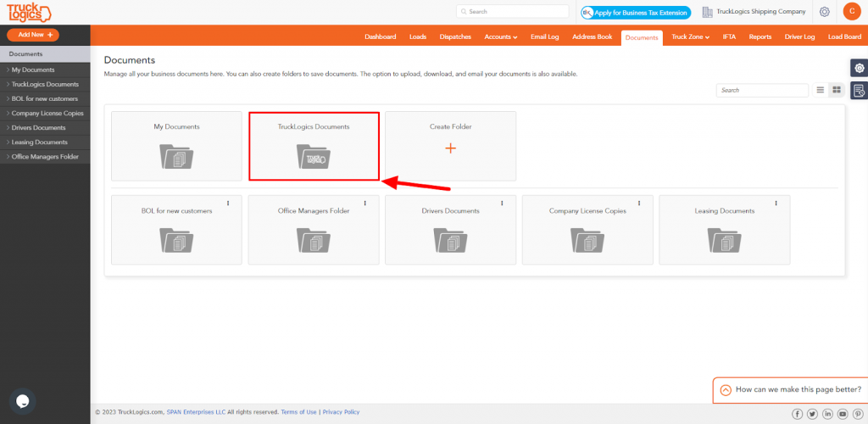
Task: Expand TruckLogics Documents in sidebar
Action: click(x=45, y=85)
